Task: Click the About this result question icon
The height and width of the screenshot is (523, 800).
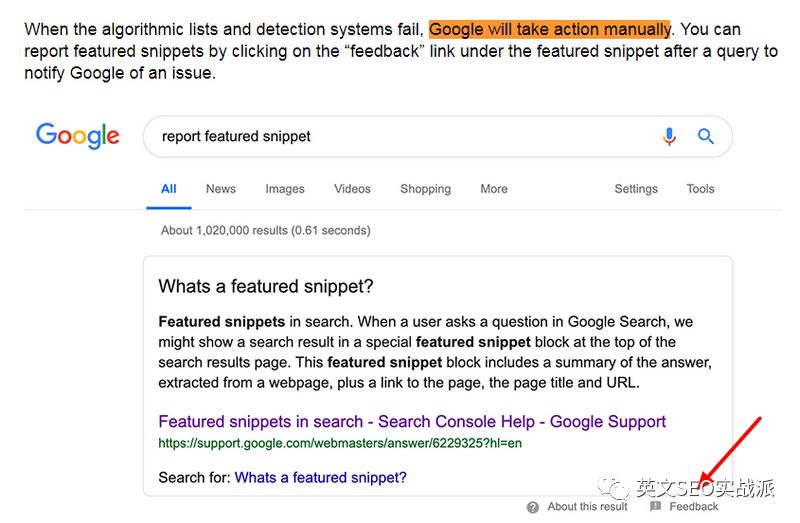Action: [533, 507]
